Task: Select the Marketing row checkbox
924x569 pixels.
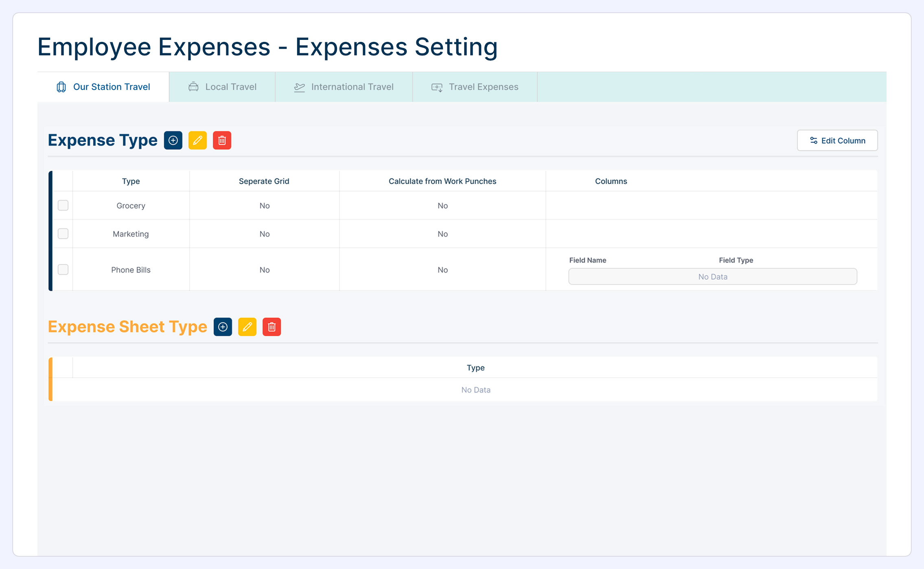Action: (x=63, y=234)
